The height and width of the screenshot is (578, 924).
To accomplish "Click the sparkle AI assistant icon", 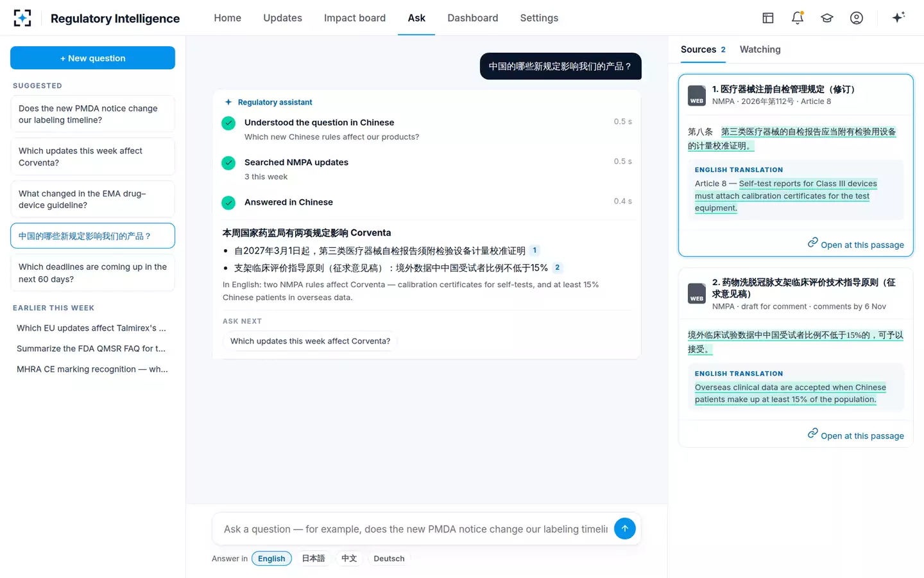I will coord(898,17).
